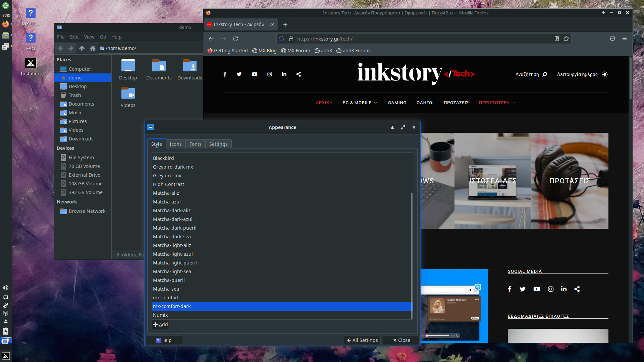Toggle day mode (Λειτουργία ημέρας) switch

605,74
